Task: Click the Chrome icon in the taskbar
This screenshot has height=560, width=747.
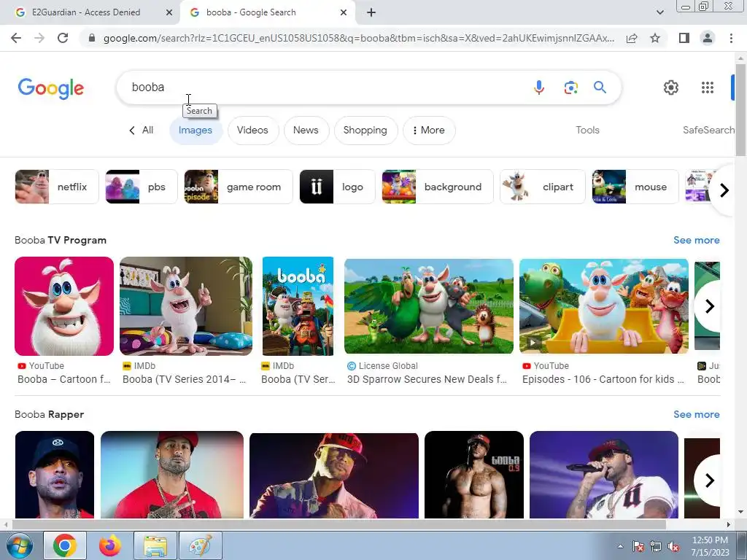Action: [x=65, y=545]
